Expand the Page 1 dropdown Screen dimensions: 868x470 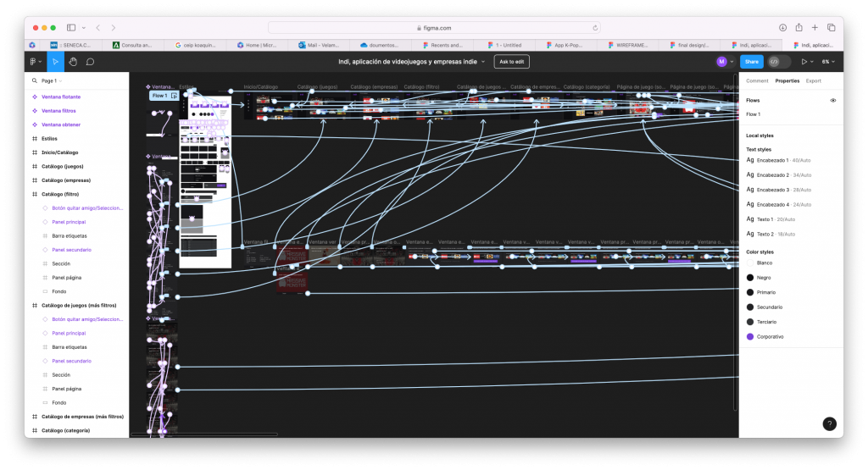click(48, 81)
